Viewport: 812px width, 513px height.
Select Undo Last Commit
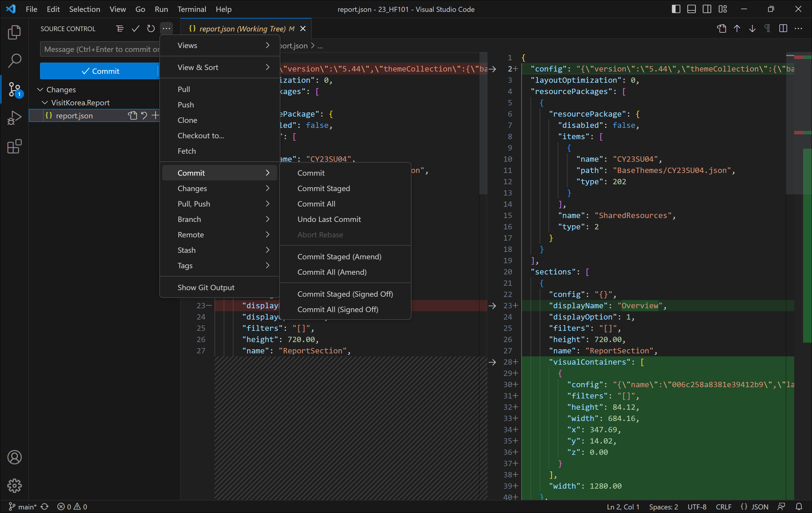tap(329, 219)
